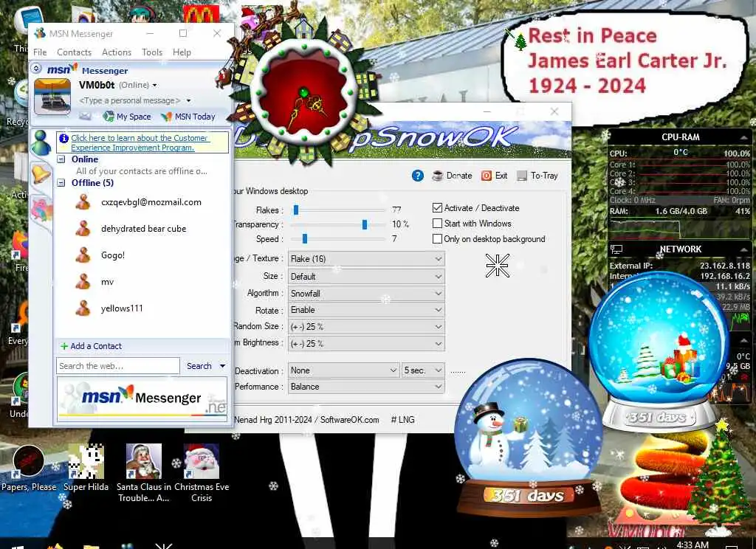Open Christmas Eve Crisis desktop shortcut
Screen dimensions: 756x549
pos(202,473)
